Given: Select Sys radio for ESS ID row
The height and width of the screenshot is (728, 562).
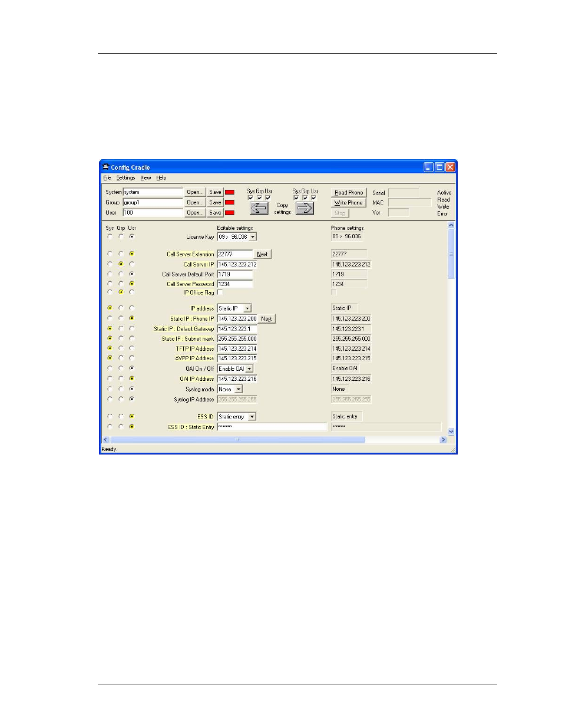Looking at the screenshot, I should (110, 416).
